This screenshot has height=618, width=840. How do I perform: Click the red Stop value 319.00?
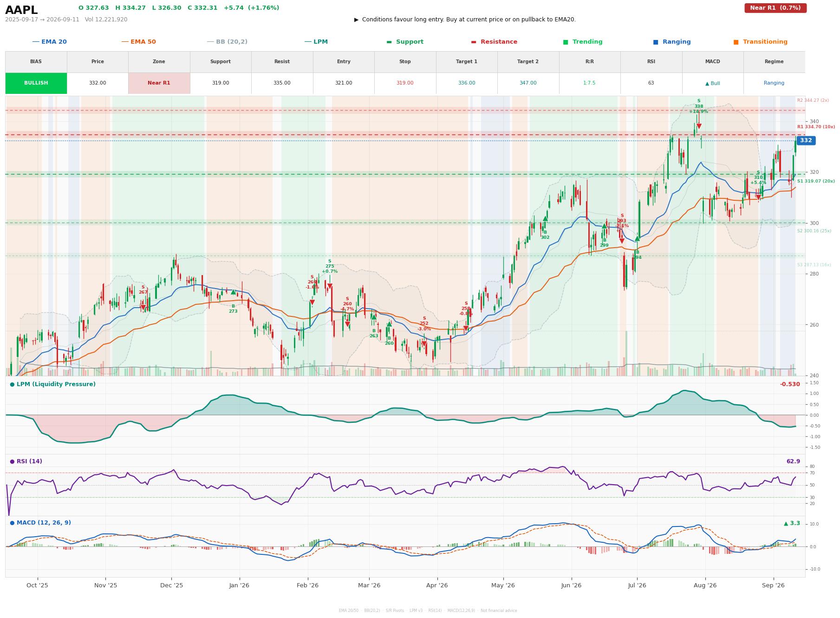pos(405,83)
